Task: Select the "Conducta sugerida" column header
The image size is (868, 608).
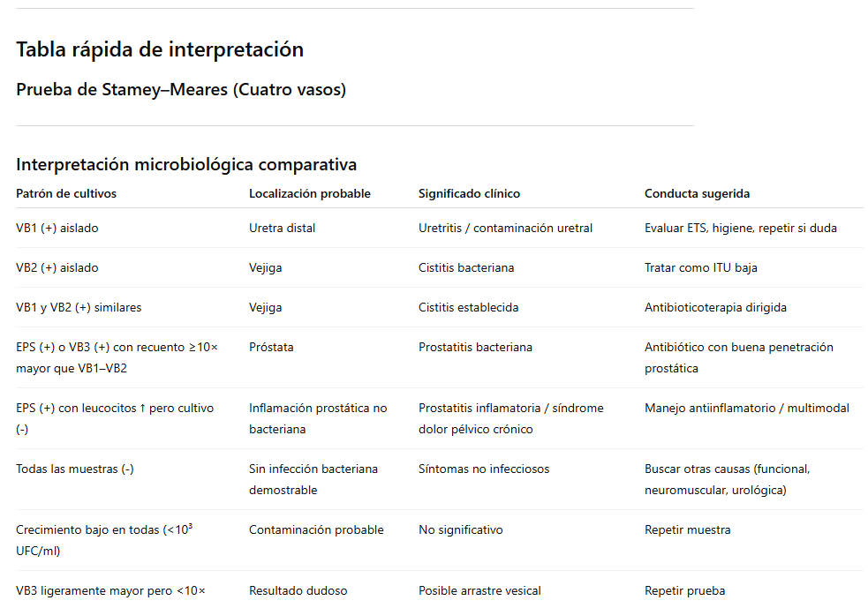Action: click(697, 193)
